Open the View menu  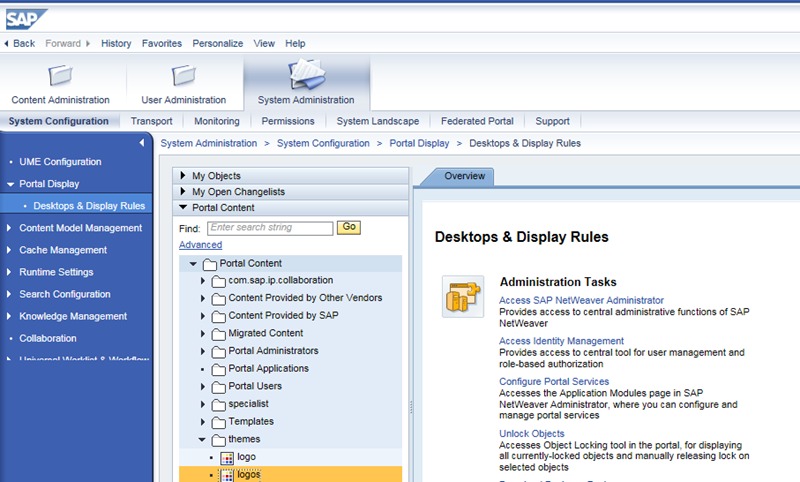click(x=264, y=43)
